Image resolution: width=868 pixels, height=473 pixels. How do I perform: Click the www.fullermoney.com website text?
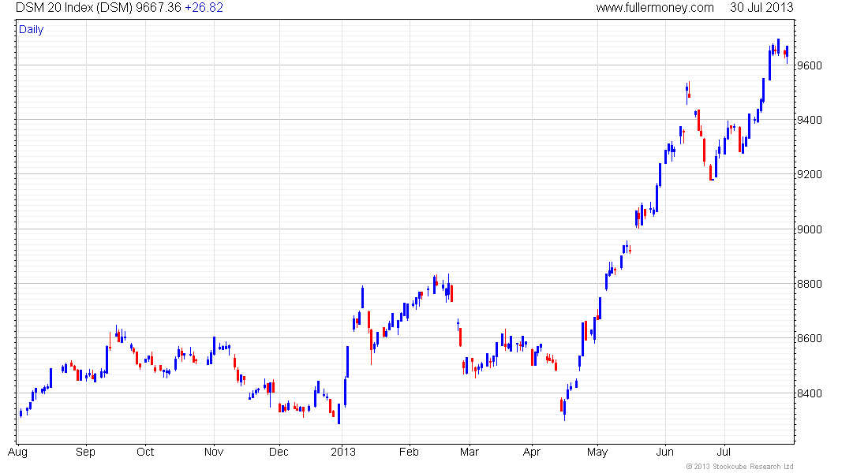click(655, 8)
